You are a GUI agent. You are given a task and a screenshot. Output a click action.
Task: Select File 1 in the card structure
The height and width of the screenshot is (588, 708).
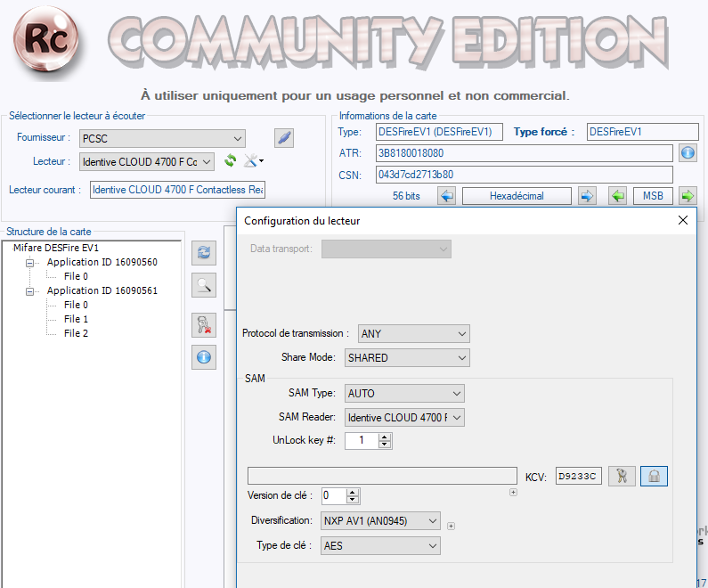click(x=76, y=319)
